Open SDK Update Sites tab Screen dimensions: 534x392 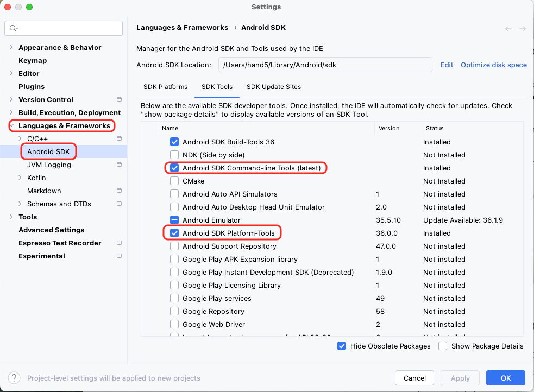click(x=274, y=87)
